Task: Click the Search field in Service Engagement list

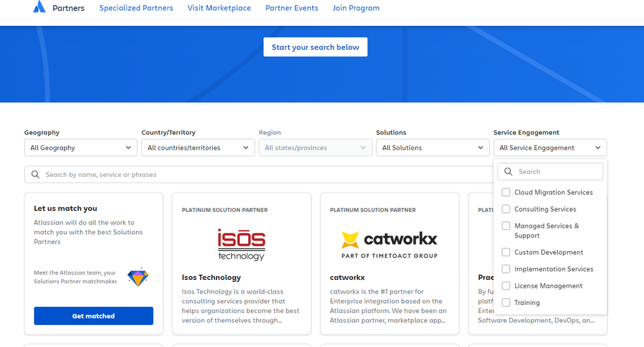Action: click(550, 172)
